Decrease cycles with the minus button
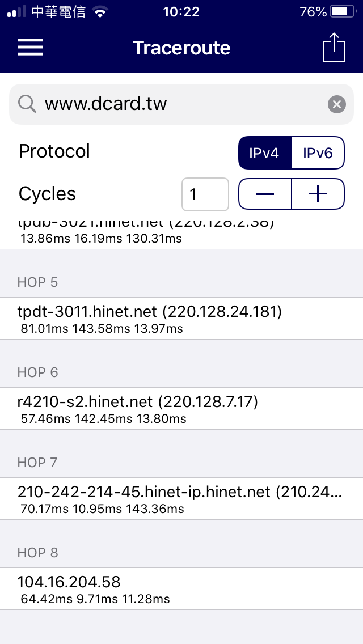Viewport: 363px width, 644px height. pos(265,194)
